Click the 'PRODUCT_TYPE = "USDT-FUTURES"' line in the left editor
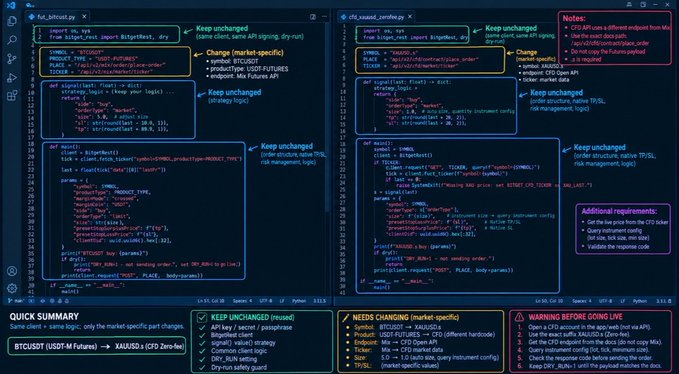The height and width of the screenshot is (374, 679). [93, 59]
